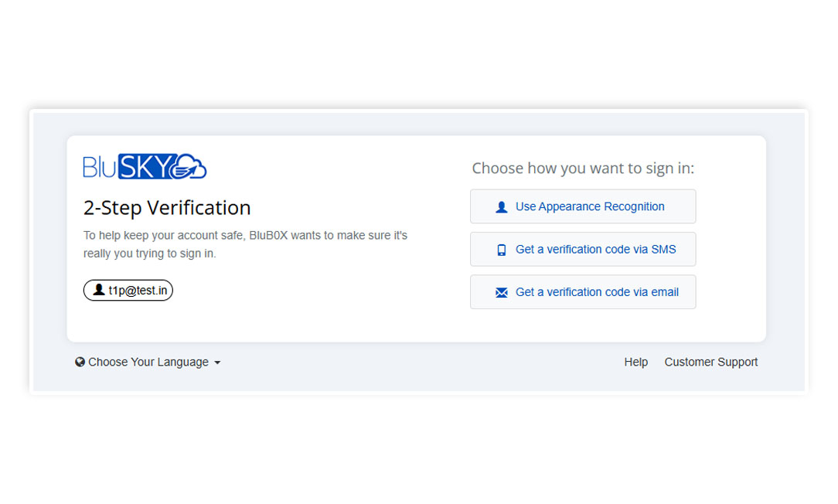Open the Customer Support link
The height and width of the screenshot is (504, 838).
click(x=710, y=362)
